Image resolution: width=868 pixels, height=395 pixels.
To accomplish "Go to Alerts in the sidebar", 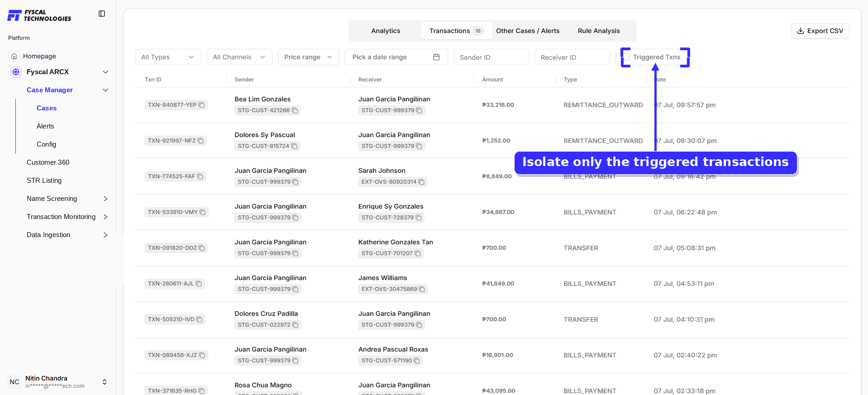I will click(45, 126).
